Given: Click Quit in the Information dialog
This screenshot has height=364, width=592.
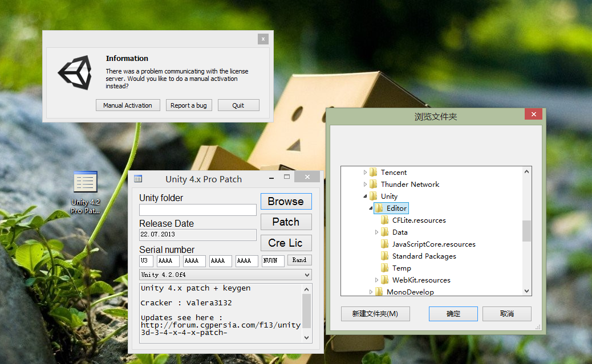Looking at the screenshot, I should click(238, 105).
